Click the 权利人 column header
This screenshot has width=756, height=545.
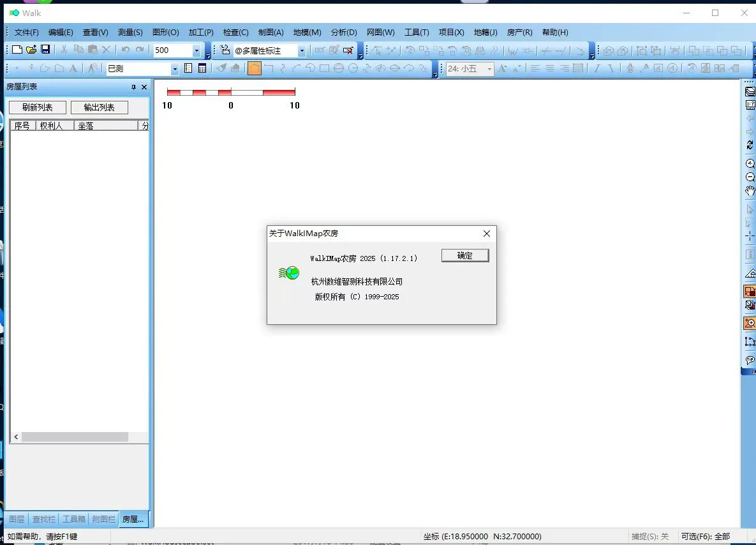[55, 126]
